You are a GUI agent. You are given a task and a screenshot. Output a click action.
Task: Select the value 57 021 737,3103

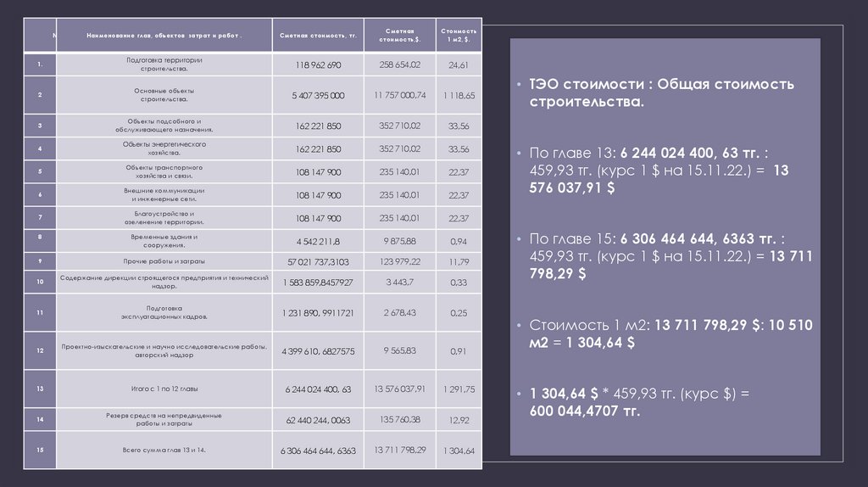318,261
